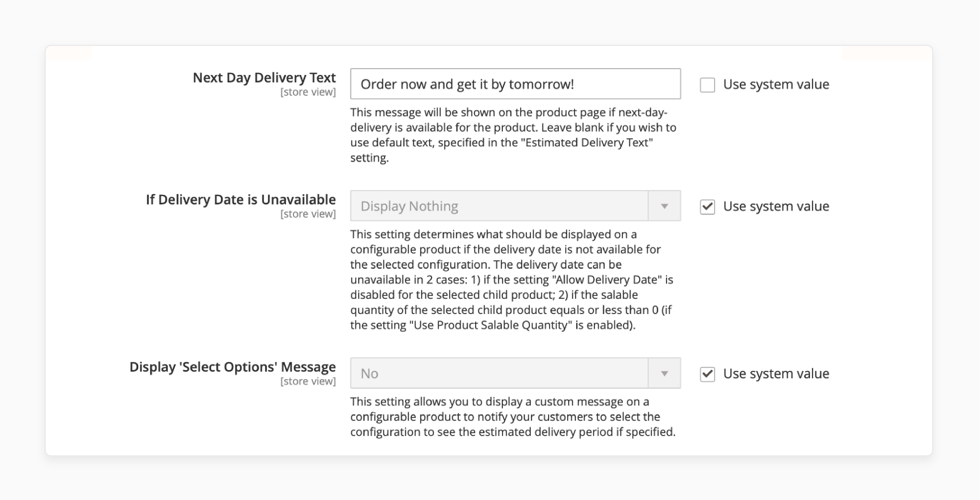Viewport: 980px width, 500px height.
Task: Uncheck Use system value for Display 'Select Options' Message
Action: 707,374
